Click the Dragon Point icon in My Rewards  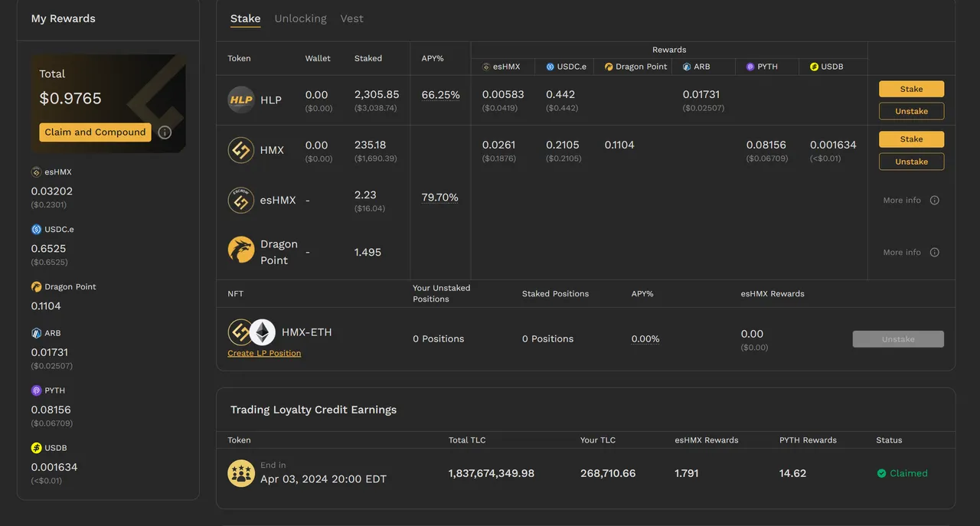(36, 287)
